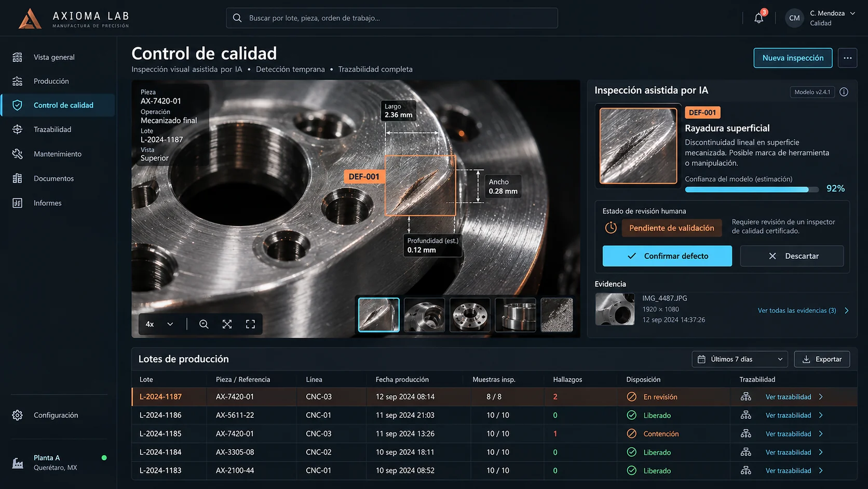The image size is (868, 489).
Task: Click Ver todas las evidencias (3) link
Action: pos(797,310)
